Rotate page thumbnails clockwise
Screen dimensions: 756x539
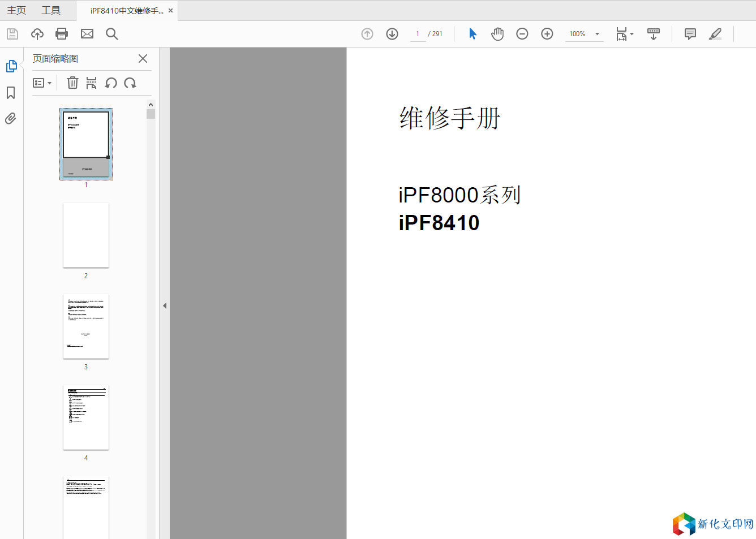tap(130, 83)
